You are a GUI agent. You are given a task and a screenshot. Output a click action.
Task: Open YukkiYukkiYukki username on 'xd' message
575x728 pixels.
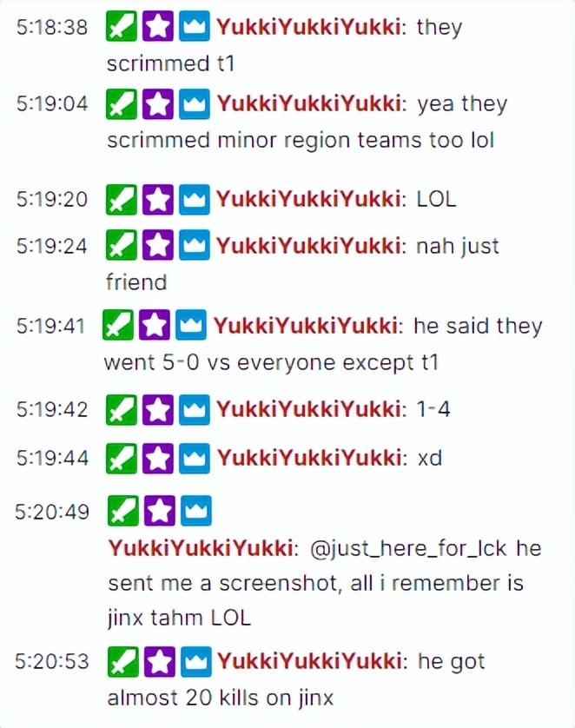[309, 458]
